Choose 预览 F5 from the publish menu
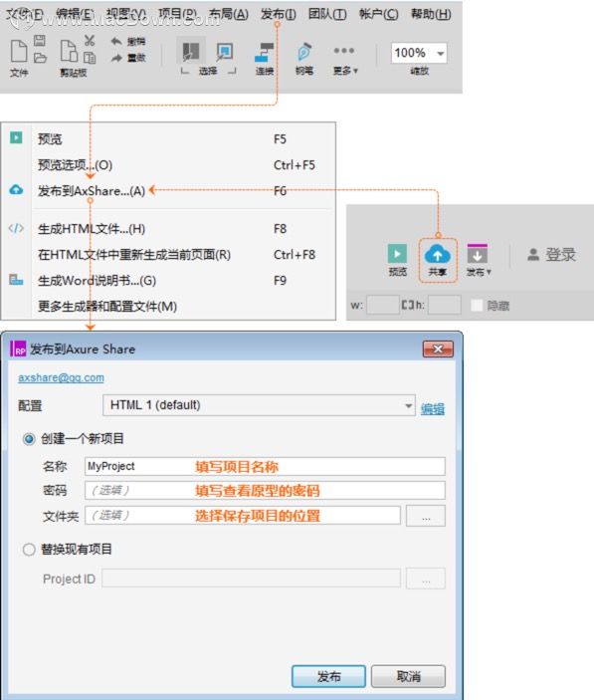 point(168,138)
